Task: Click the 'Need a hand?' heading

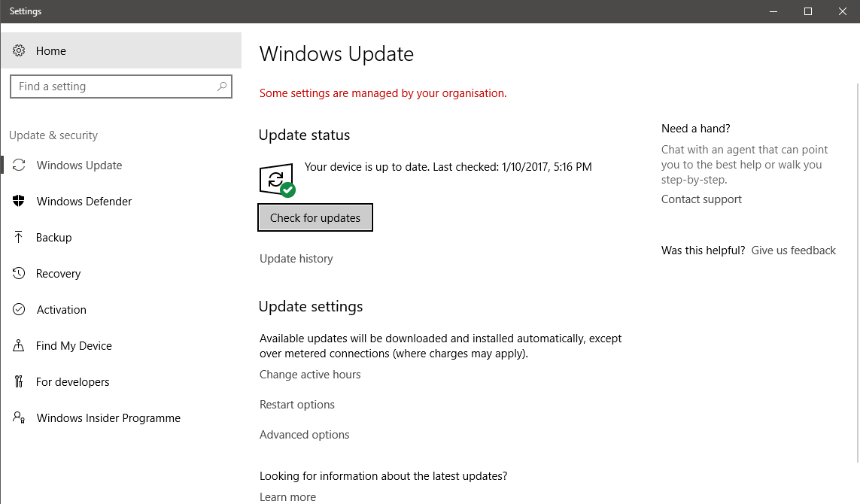Action: pyautogui.click(x=695, y=129)
